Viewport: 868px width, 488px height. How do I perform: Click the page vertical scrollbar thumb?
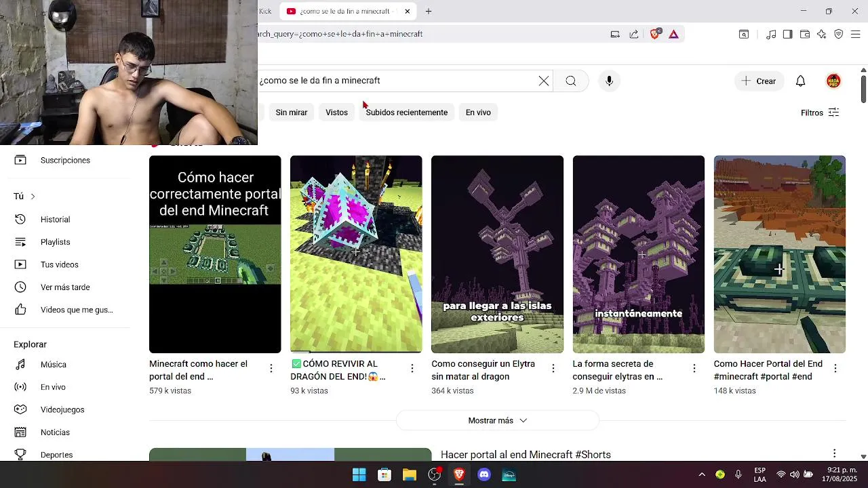863,89
